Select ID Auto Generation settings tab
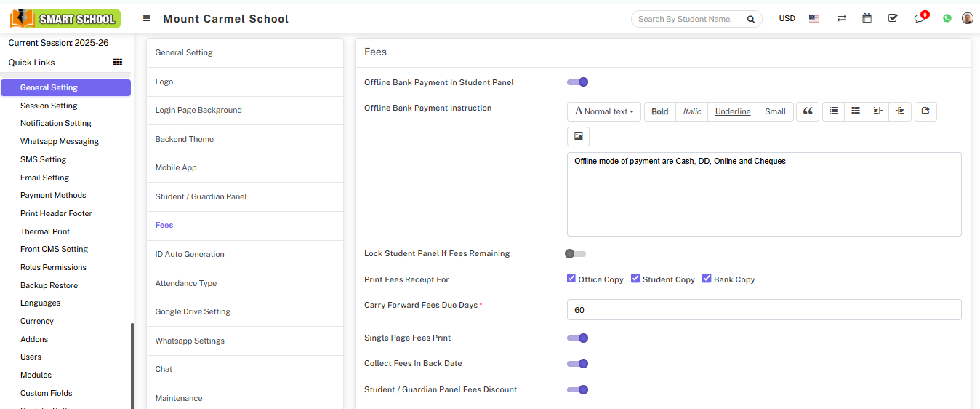Image resolution: width=980 pixels, height=409 pixels. pos(190,254)
